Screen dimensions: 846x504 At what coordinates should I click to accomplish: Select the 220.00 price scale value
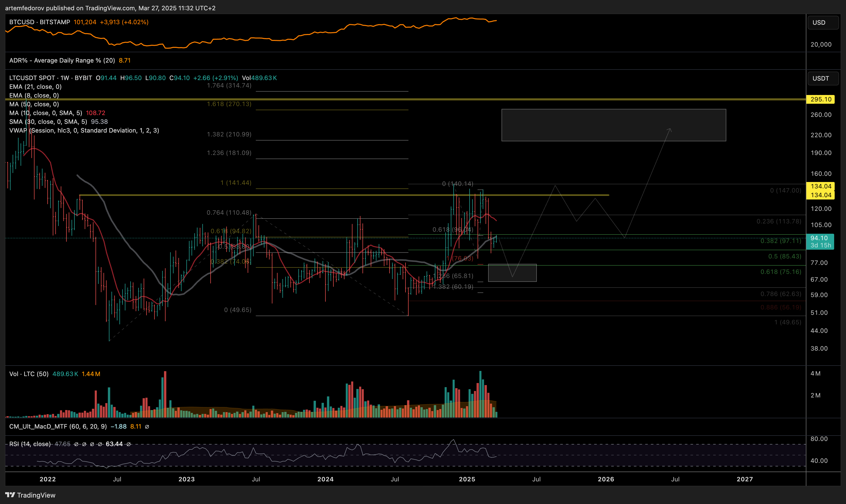[x=821, y=135]
